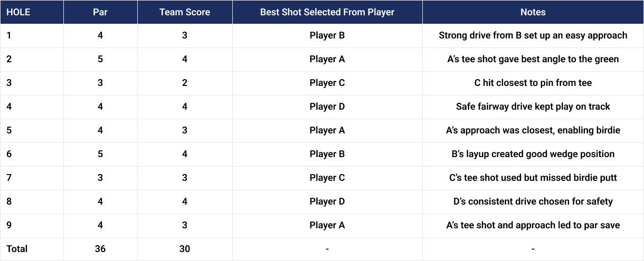Image resolution: width=644 pixels, height=261 pixels.
Task: Select the Notes column header
Action: click(533, 12)
